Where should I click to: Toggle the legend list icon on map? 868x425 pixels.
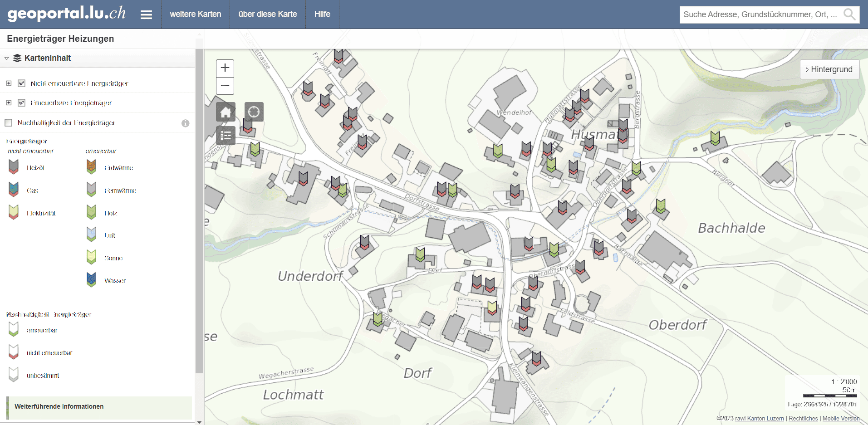click(x=226, y=136)
